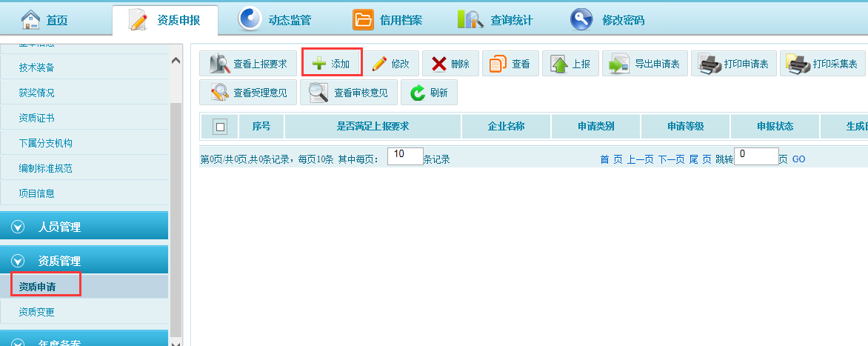Click the 上报 upload arrow icon

tap(559, 64)
